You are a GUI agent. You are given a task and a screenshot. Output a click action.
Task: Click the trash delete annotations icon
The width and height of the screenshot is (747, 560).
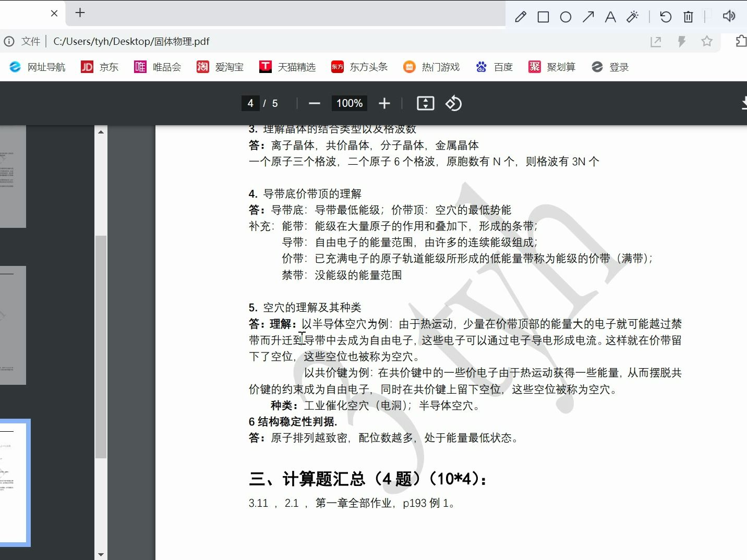click(688, 17)
